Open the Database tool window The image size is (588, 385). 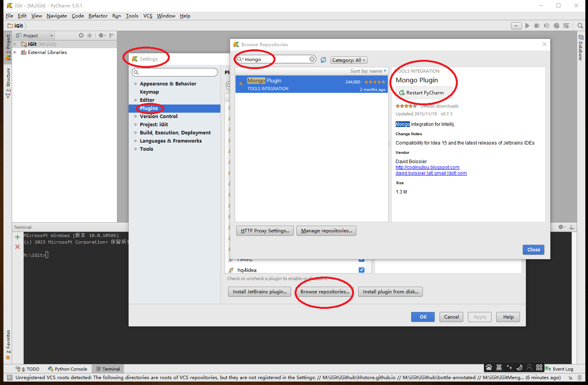[x=581, y=48]
